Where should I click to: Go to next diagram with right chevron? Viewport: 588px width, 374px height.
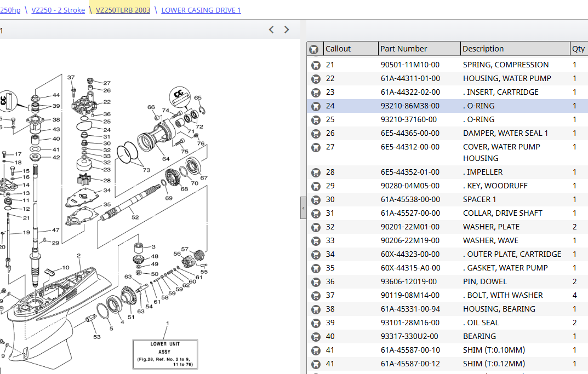287,30
